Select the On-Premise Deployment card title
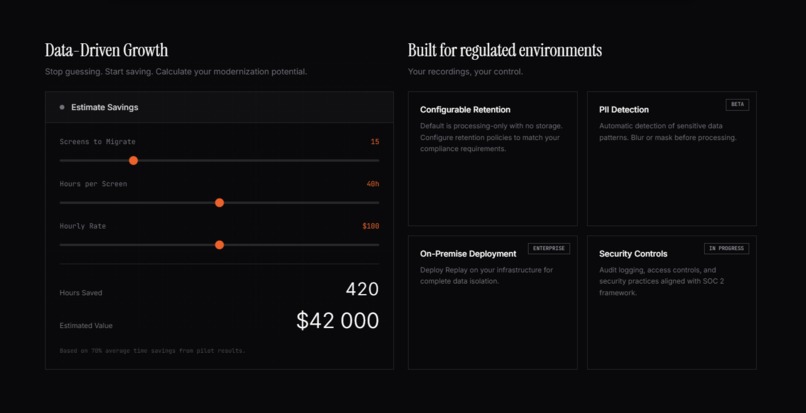806x413 pixels. tap(468, 254)
